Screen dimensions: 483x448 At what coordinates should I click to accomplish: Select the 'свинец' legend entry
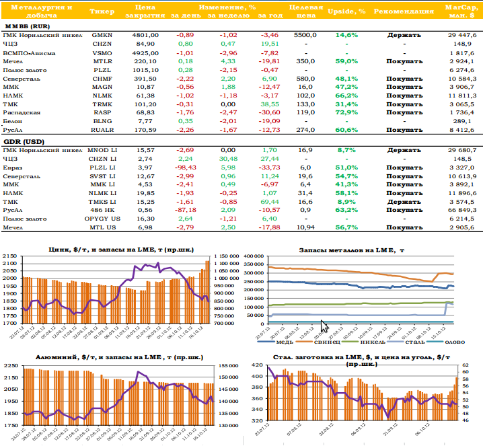(318, 342)
